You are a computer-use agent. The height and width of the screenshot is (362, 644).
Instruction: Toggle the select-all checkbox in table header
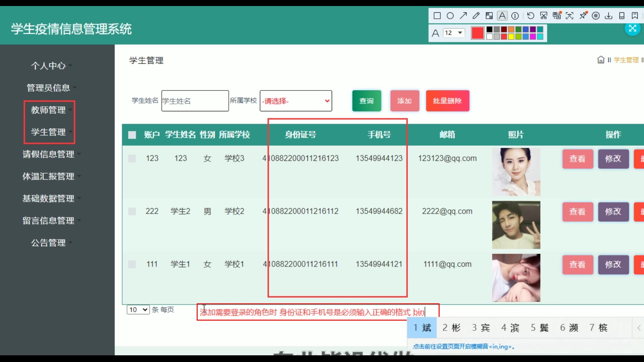132,135
